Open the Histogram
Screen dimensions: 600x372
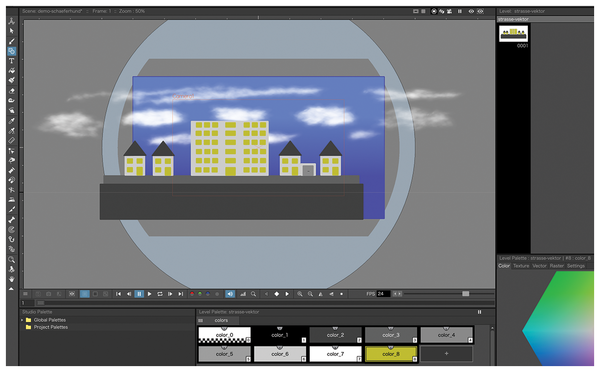(243, 294)
